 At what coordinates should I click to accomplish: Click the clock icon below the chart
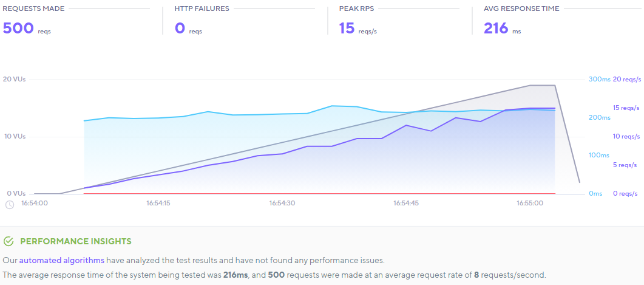coord(10,204)
